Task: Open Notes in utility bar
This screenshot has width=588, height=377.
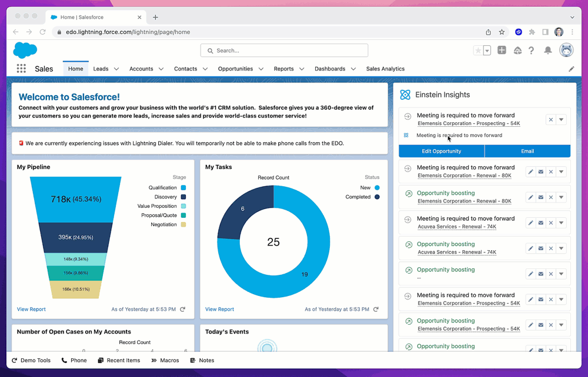Action: 202,360
